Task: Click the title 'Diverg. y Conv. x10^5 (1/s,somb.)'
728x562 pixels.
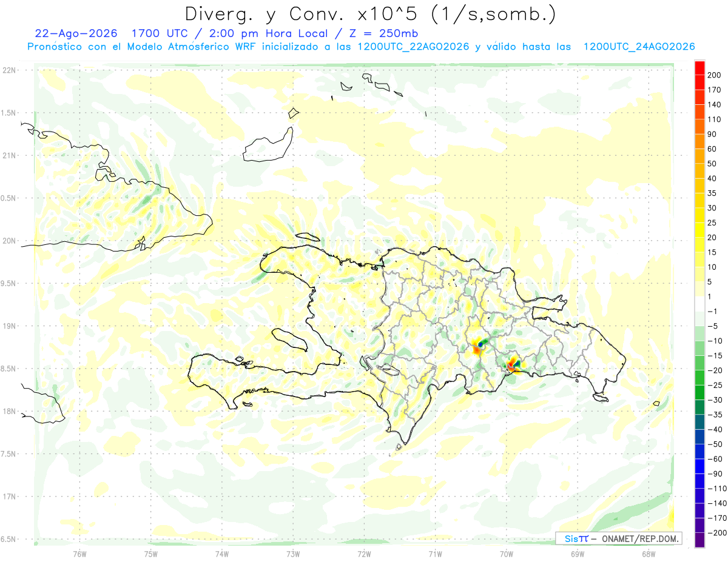Action: (371, 13)
